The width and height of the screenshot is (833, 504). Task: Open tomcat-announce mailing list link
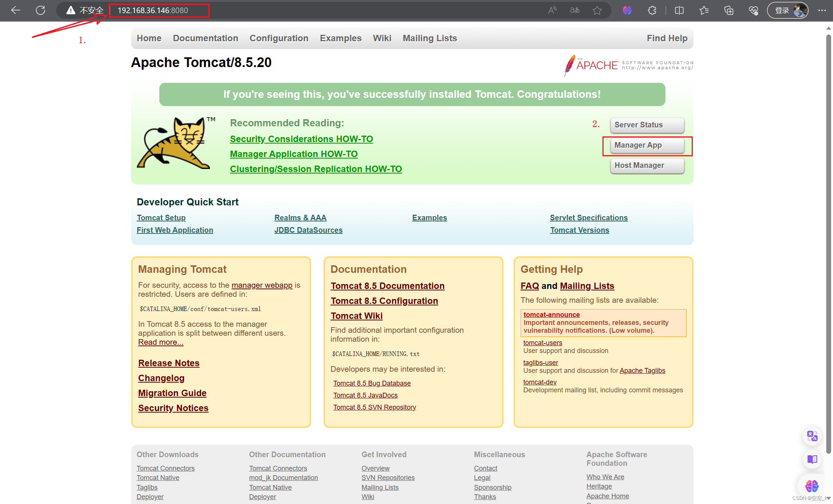tap(551, 315)
